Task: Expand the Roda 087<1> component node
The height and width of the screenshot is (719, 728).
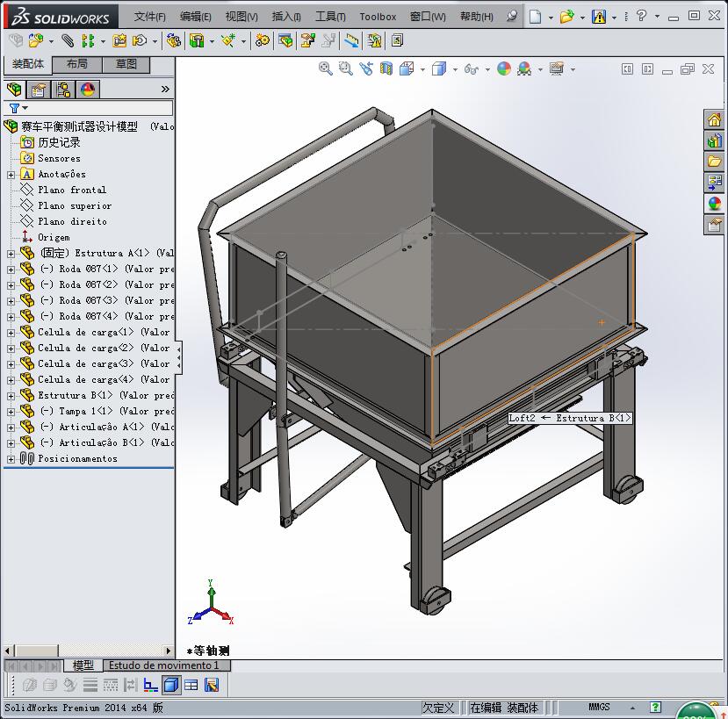Action: coord(11,270)
